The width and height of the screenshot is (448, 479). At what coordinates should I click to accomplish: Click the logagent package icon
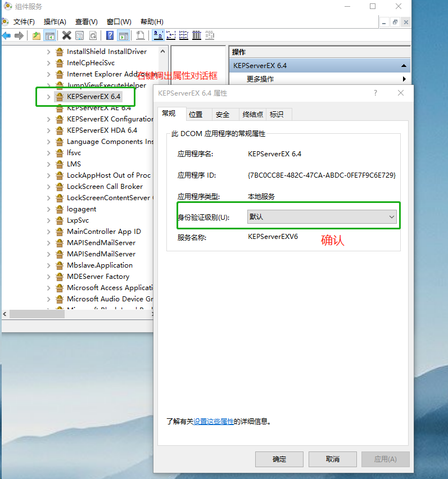pyautogui.click(x=59, y=209)
